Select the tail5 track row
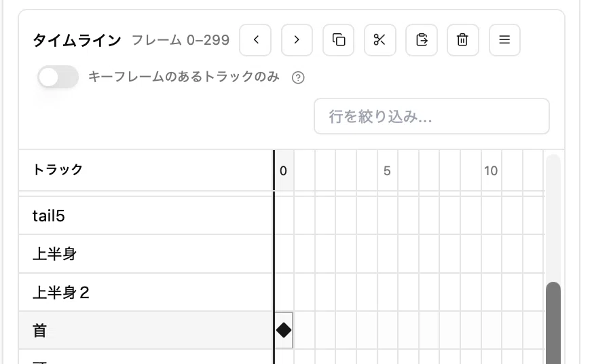This screenshot has width=592, height=364. (145, 215)
